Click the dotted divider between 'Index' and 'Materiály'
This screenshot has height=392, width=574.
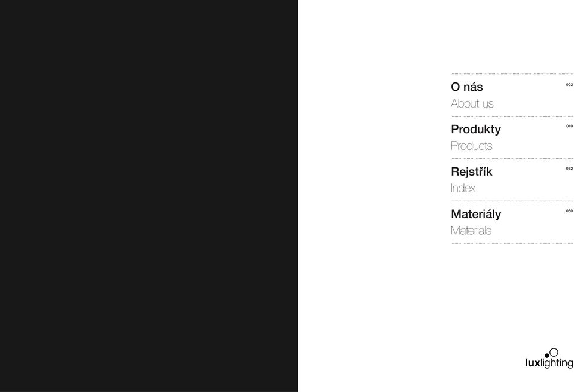512,201
